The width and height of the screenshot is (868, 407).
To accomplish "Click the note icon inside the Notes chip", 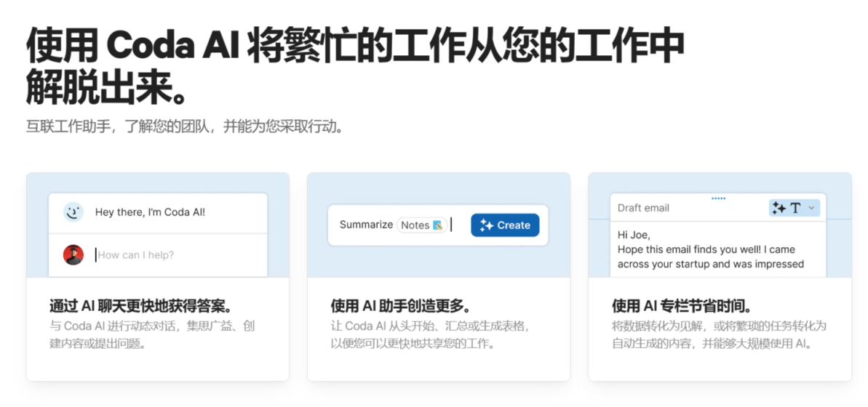I will tap(437, 225).
